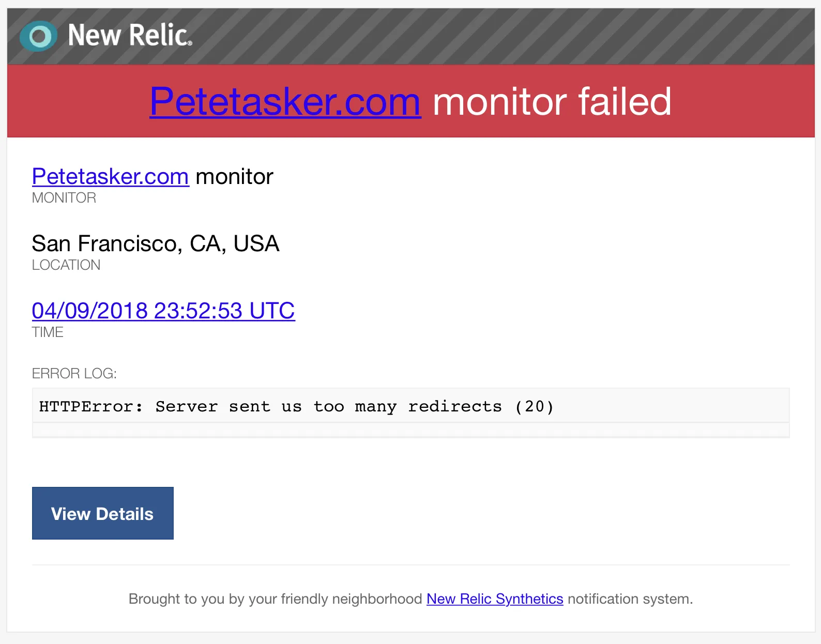Click the horizontal divider above the footer
This screenshot has width=821, height=644.
tap(410, 565)
